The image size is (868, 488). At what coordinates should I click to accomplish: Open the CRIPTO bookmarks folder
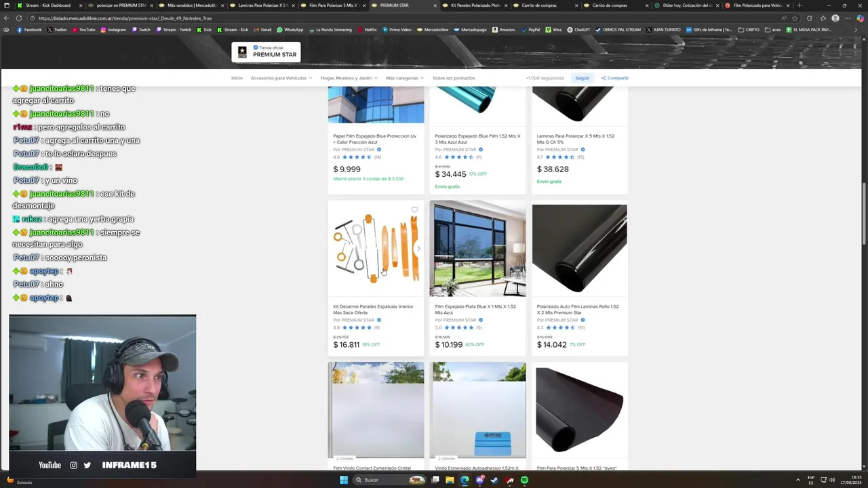pos(749,30)
